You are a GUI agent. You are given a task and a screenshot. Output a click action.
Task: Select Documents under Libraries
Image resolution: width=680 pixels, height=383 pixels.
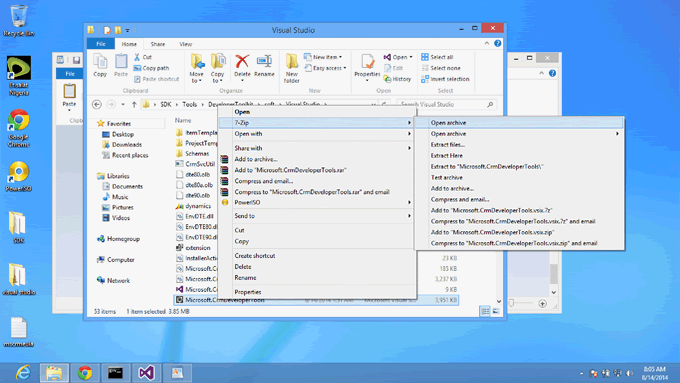pos(122,186)
